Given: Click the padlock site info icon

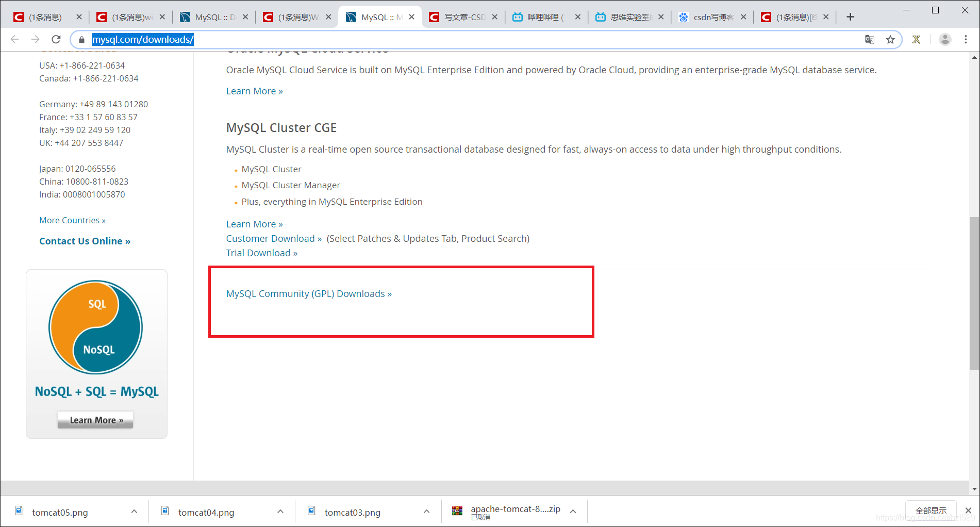Looking at the screenshot, I should (81, 40).
